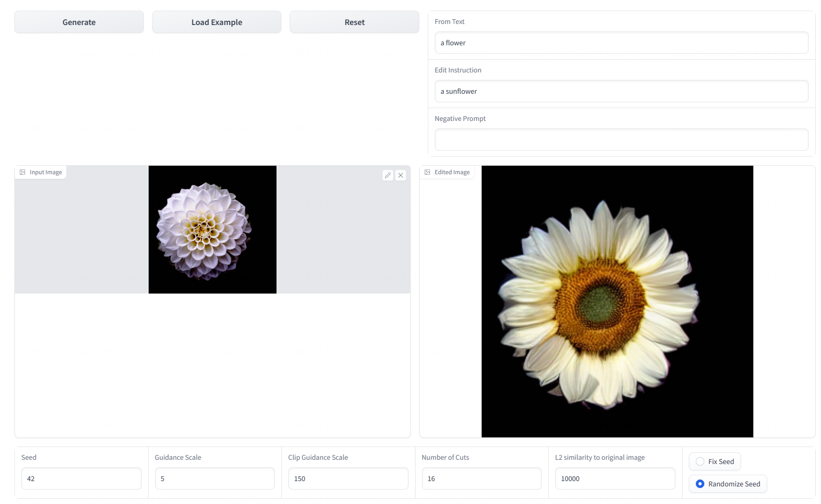Image resolution: width=821 pixels, height=504 pixels.
Task: Remove the input image with the X icon
Action: pos(401,175)
